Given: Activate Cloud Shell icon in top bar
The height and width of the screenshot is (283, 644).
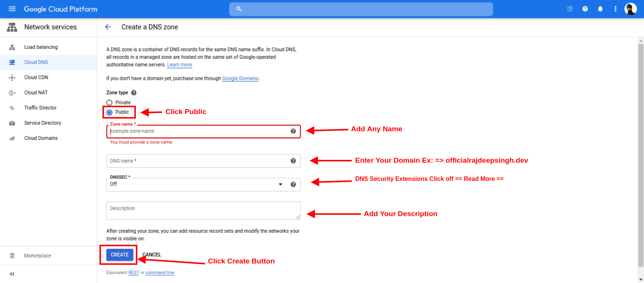Looking at the screenshot, I should click(x=570, y=9).
